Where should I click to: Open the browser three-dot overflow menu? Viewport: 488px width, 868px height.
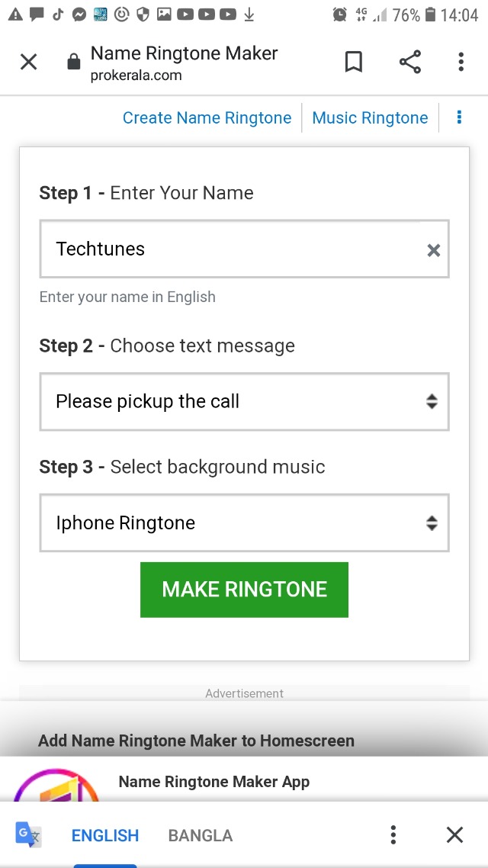461,63
